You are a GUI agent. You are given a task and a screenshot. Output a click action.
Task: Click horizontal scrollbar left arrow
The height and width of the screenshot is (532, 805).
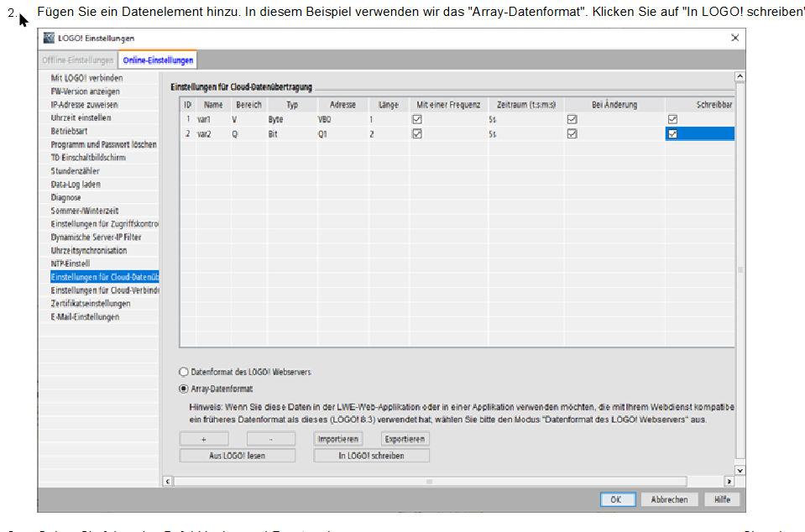pyautogui.click(x=167, y=481)
